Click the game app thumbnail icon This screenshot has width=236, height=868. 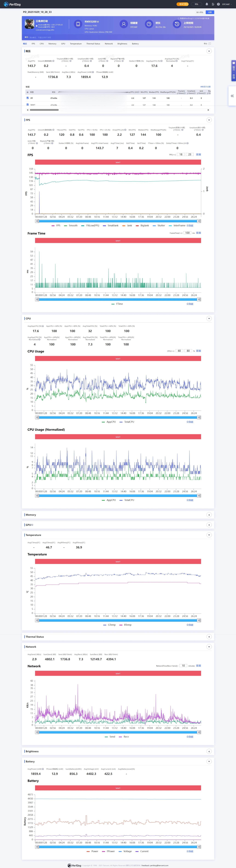tap(29, 24)
